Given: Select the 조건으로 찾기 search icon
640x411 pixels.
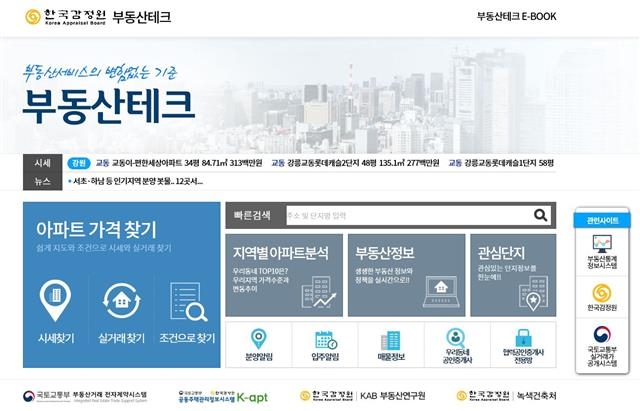Looking at the screenshot, I should click(x=187, y=300).
